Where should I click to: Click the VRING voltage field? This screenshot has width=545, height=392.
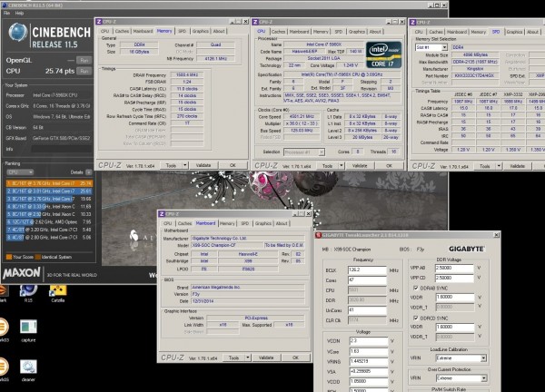(x=369, y=361)
